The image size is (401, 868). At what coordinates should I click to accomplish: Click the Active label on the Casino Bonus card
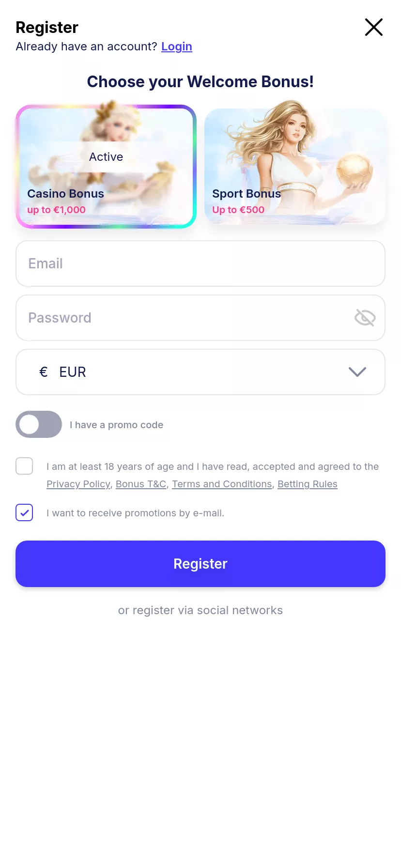[106, 157]
